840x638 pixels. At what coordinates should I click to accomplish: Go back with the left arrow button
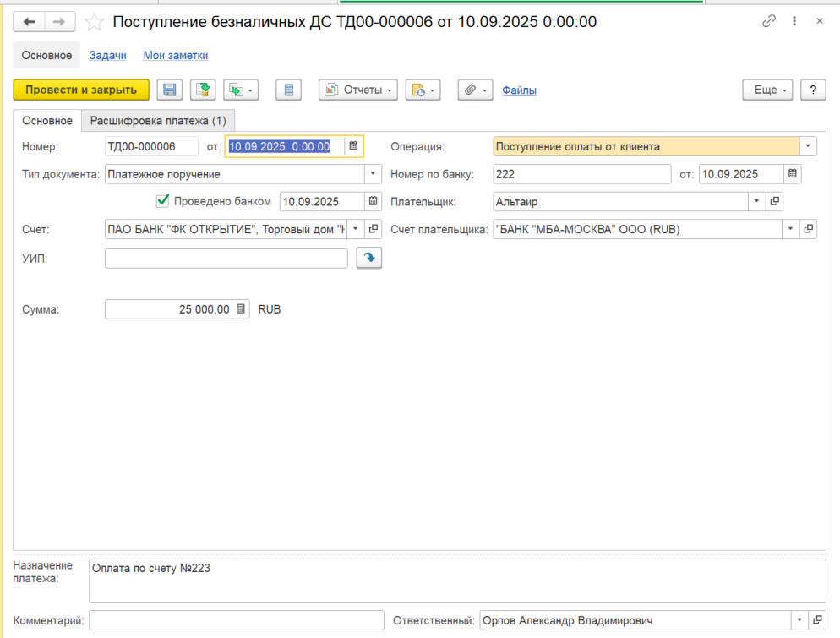(29, 22)
